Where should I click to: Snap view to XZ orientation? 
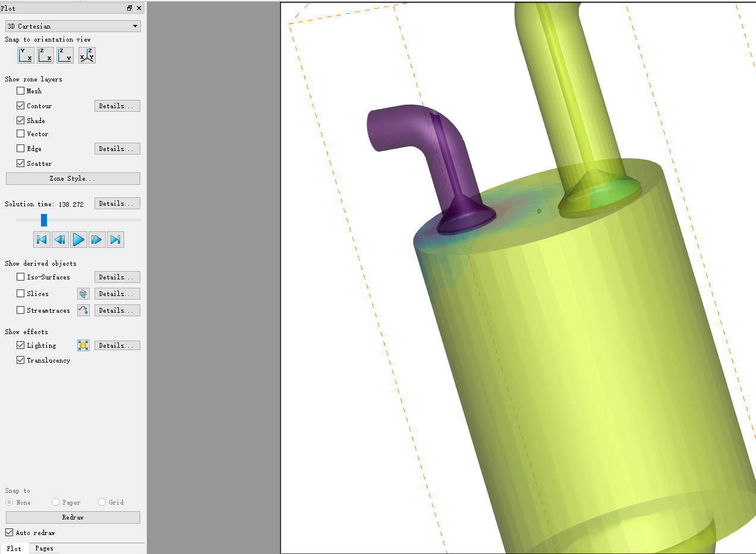tap(45, 55)
